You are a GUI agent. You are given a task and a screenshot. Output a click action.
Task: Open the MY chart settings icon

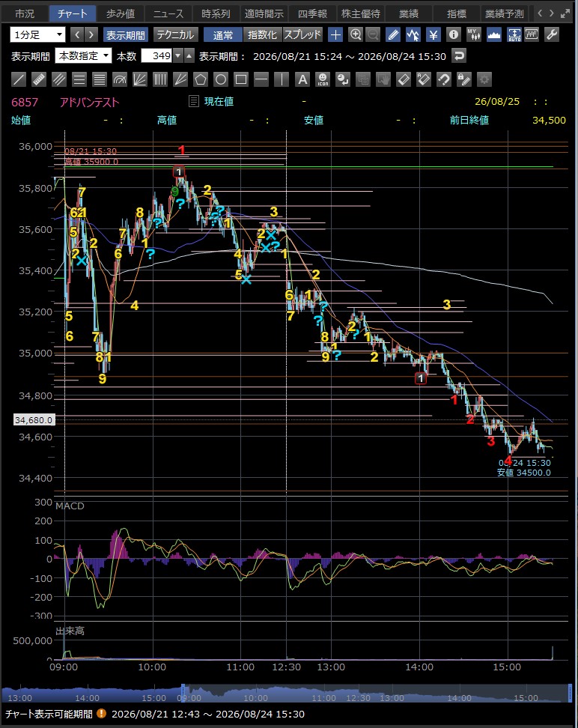(x=473, y=34)
